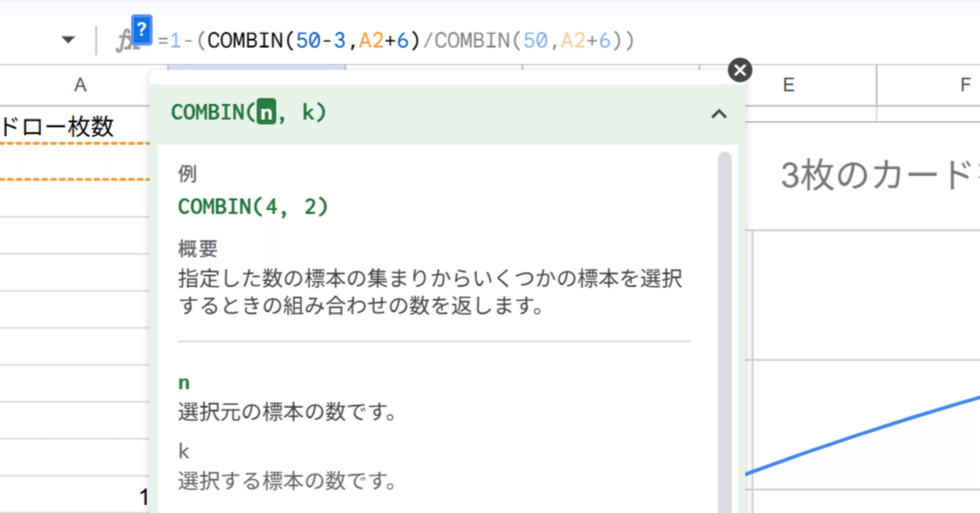Close the COMBIN function help popup
This screenshot has height=513, width=980.
click(740, 70)
